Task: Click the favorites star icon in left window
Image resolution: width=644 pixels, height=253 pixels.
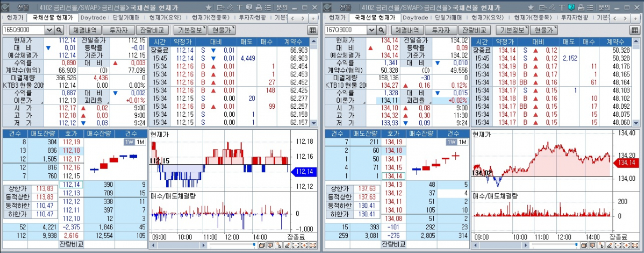Action: tap(209, 8)
